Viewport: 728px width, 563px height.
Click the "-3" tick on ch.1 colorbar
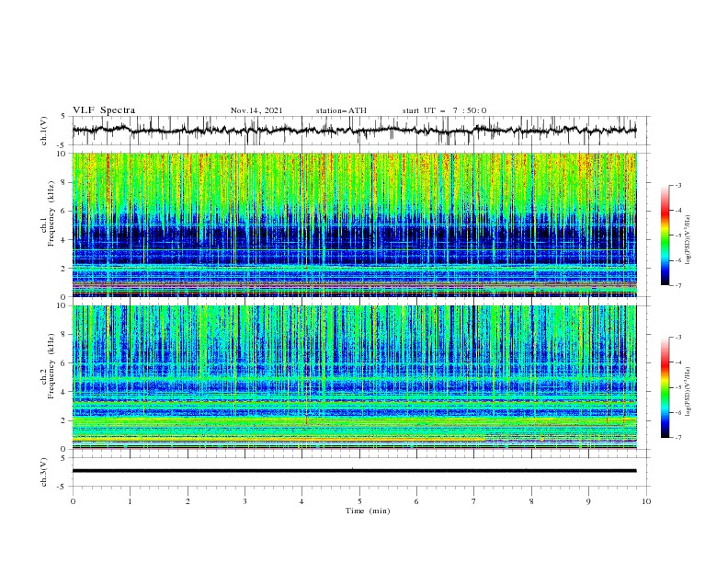click(x=677, y=185)
